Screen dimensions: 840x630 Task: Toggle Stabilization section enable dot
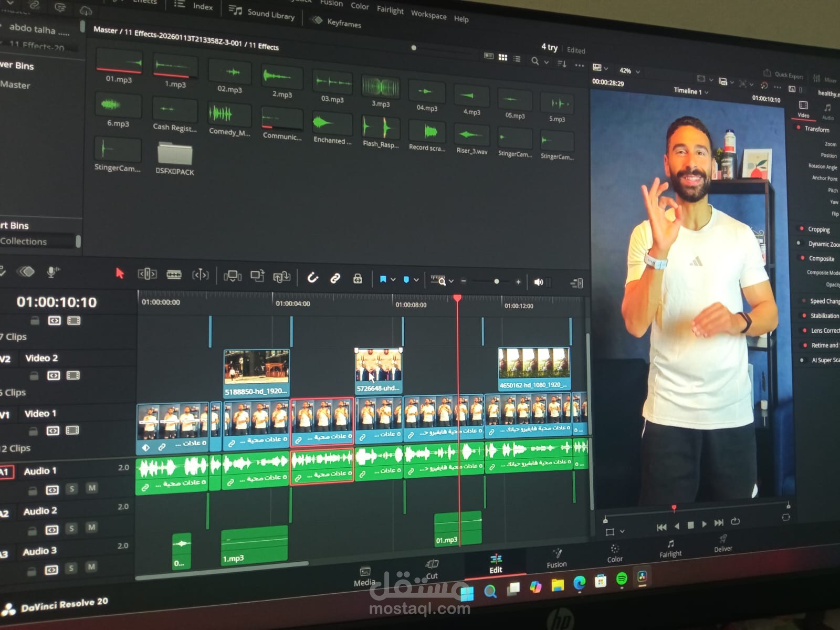(x=804, y=316)
